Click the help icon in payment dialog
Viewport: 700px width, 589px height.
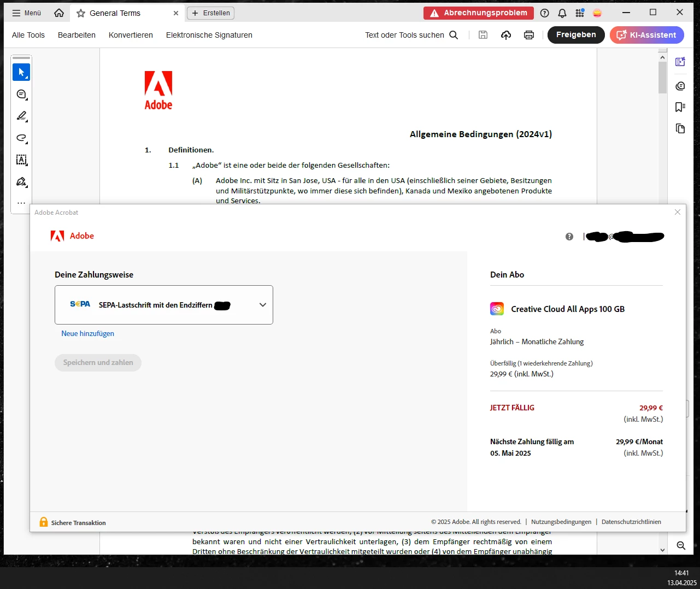tap(569, 237)
